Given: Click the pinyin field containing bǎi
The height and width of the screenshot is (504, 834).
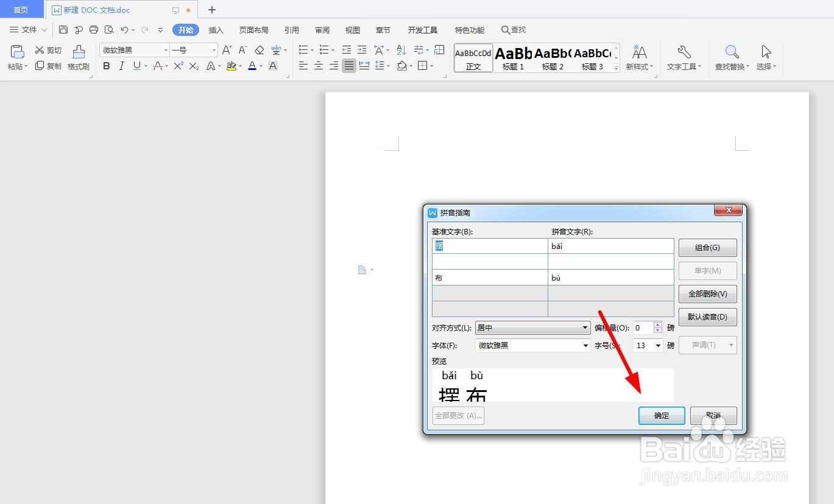Looking at the screenshot, I should pyautogui.click(x=609, y=245).
